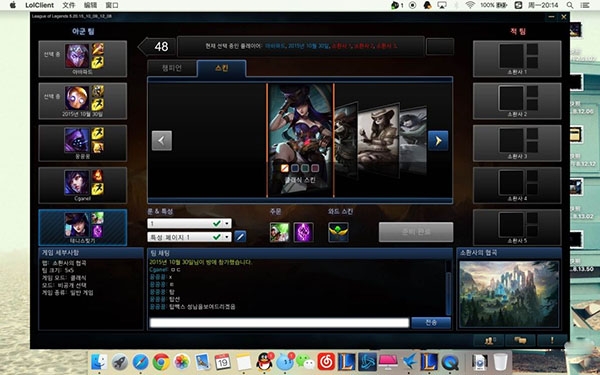Open the ward skin selector icon

(338, 232)
